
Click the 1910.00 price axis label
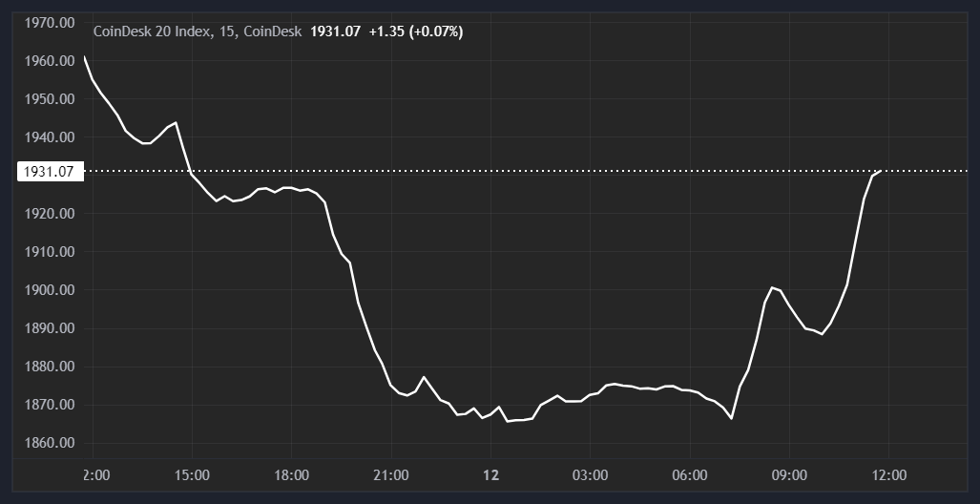50,252
